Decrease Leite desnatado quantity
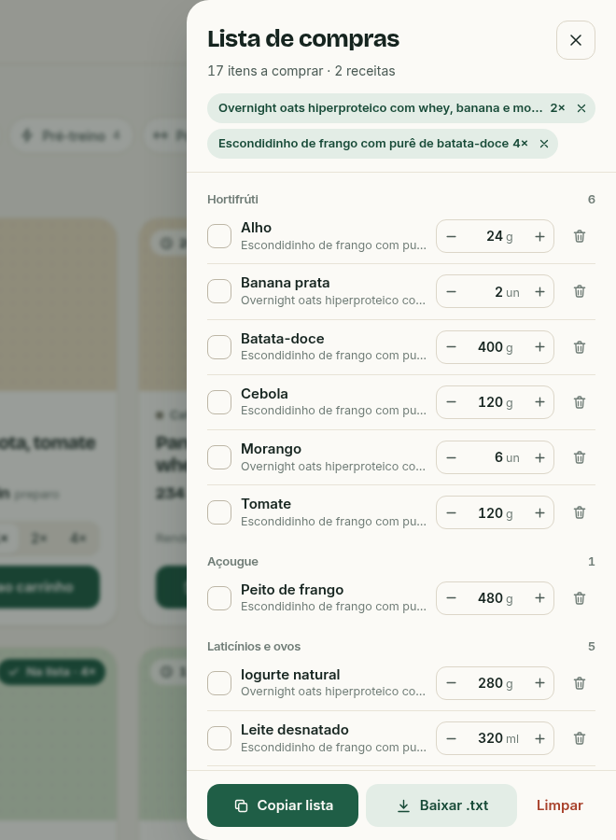This screenshot has width=616, height=840. (x=451, y=738)
